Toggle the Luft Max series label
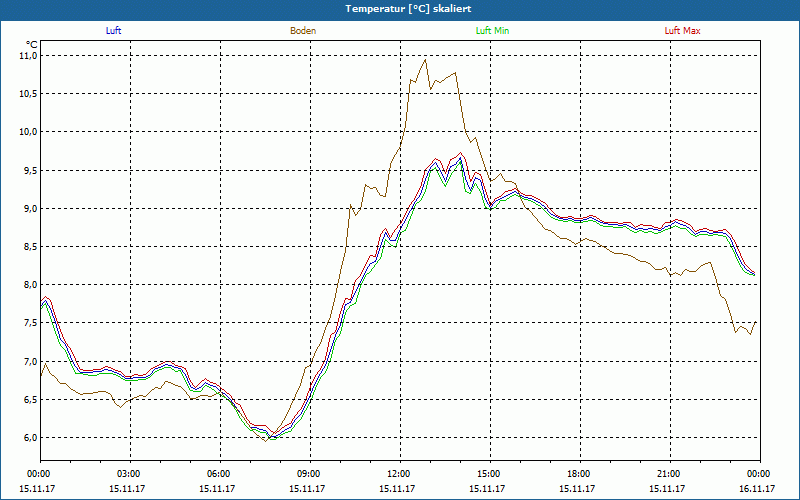Image resolution: width=800 pixels, height=500 pixels. (682, 31)
